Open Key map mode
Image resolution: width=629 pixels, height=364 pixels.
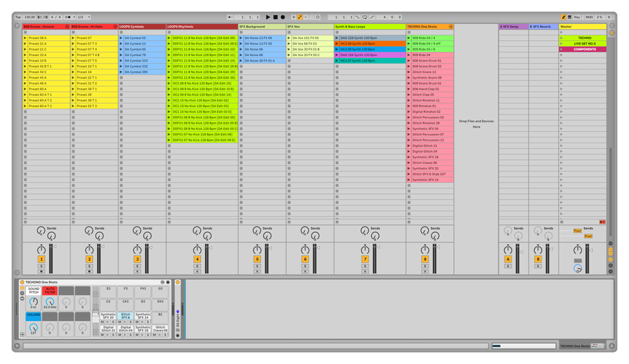[x=577, y=17]
